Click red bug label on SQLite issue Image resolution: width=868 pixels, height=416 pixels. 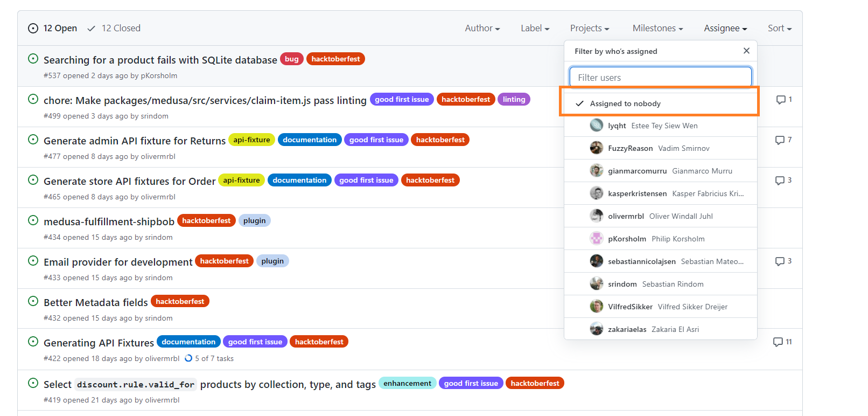coord(291,59)
